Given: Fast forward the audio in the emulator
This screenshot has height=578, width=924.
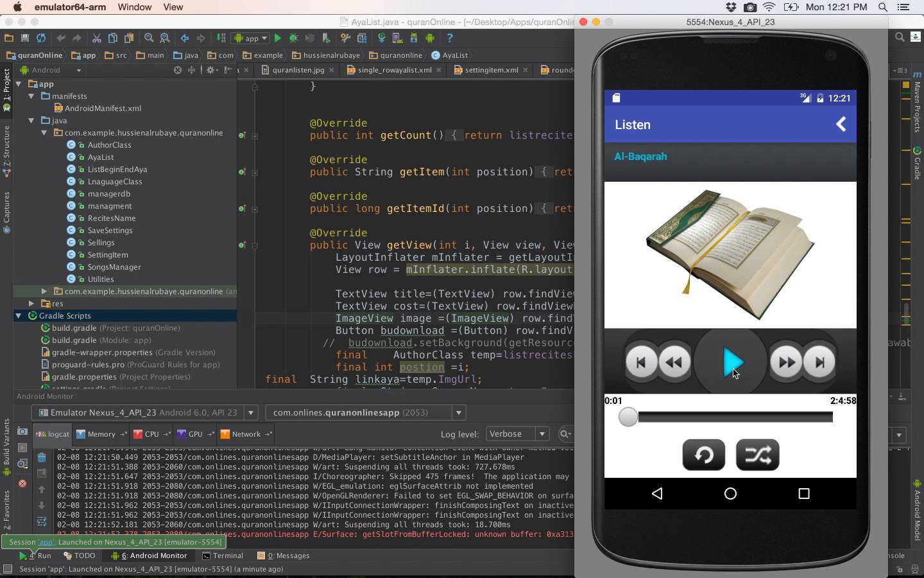Looking at the screenshot, I should tap(787, 362).
